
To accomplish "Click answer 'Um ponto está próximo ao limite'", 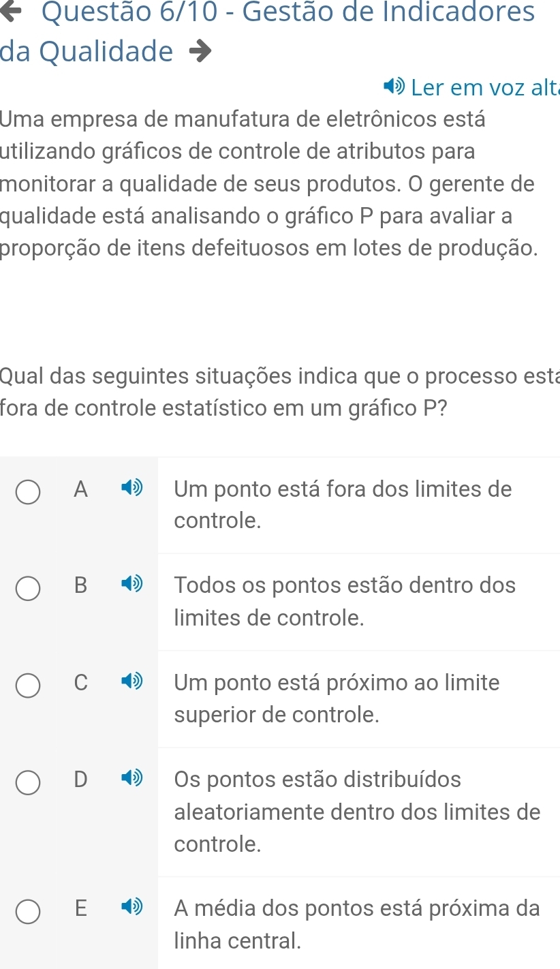I will [337, 698].
